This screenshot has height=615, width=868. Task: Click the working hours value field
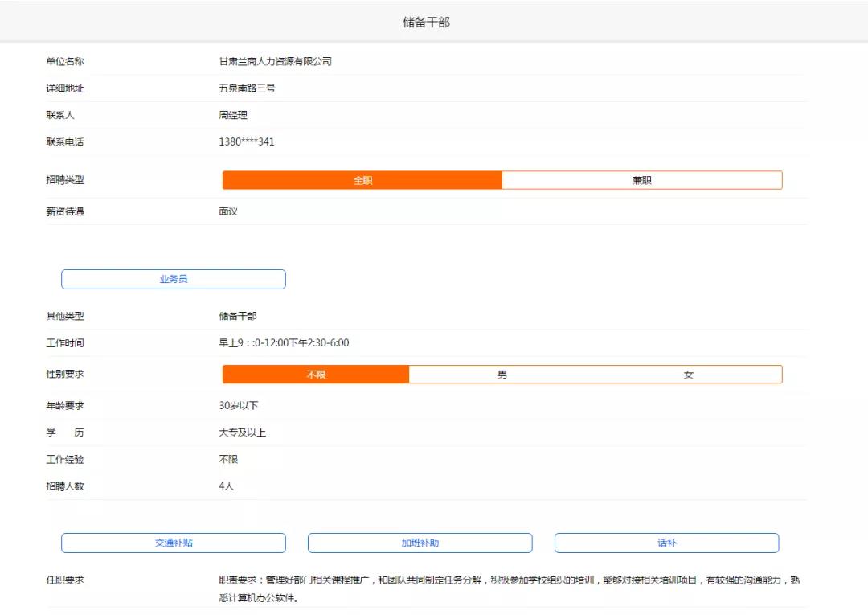pos(284,343)
